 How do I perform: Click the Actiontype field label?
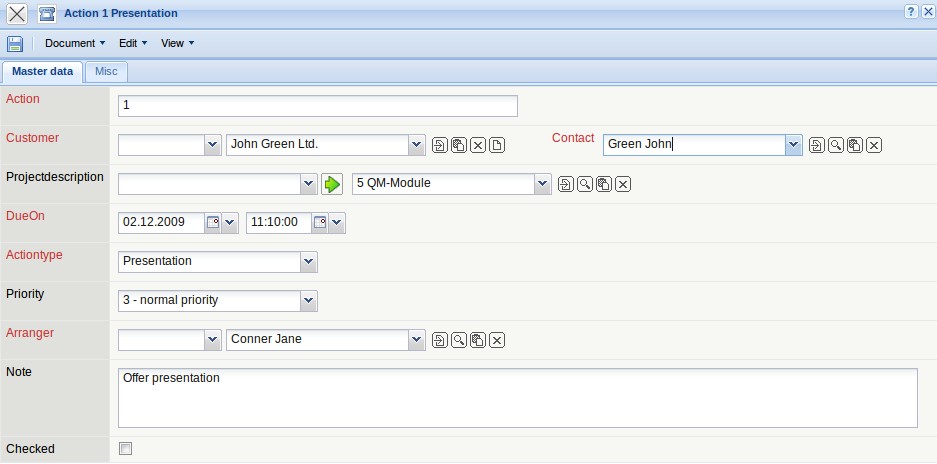tap(34, 255)
